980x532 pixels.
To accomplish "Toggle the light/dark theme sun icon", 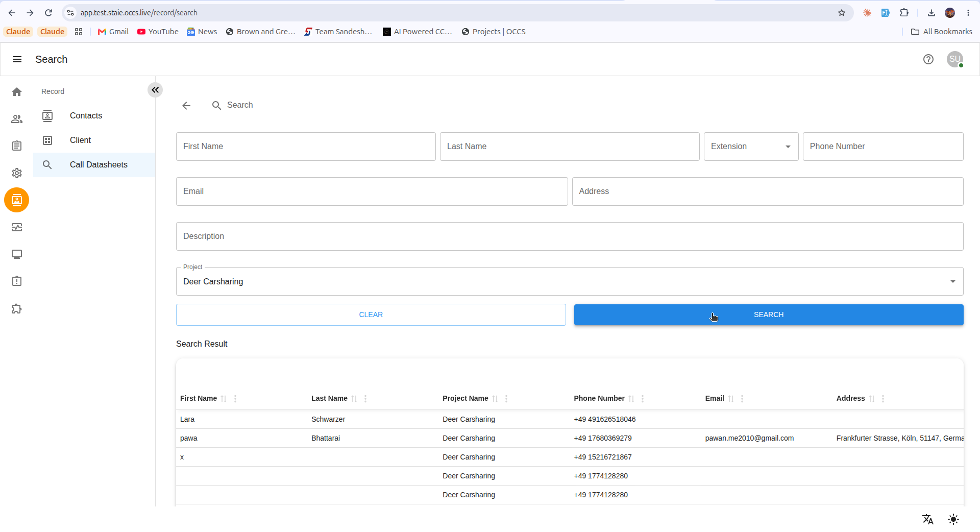I will (953, 519).
